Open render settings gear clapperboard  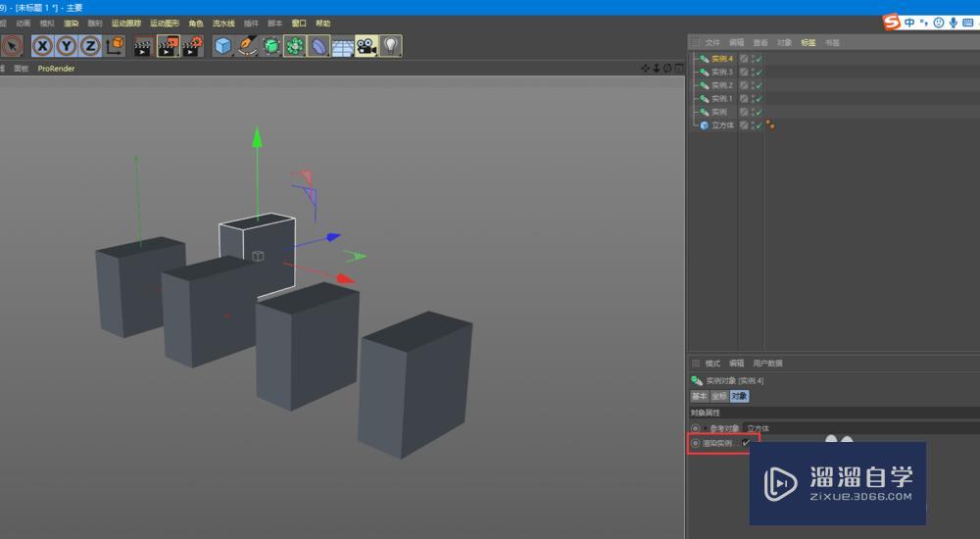point(193,46)
